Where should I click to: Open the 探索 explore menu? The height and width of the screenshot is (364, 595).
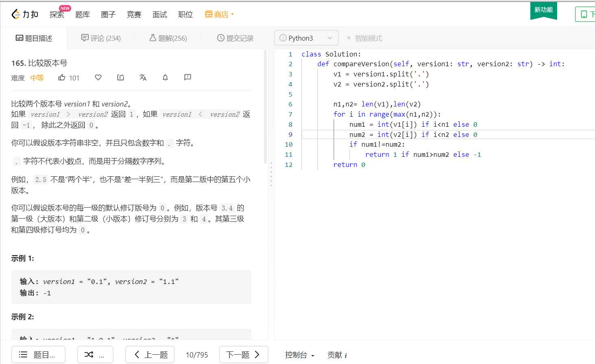click(x=57, y=15)
